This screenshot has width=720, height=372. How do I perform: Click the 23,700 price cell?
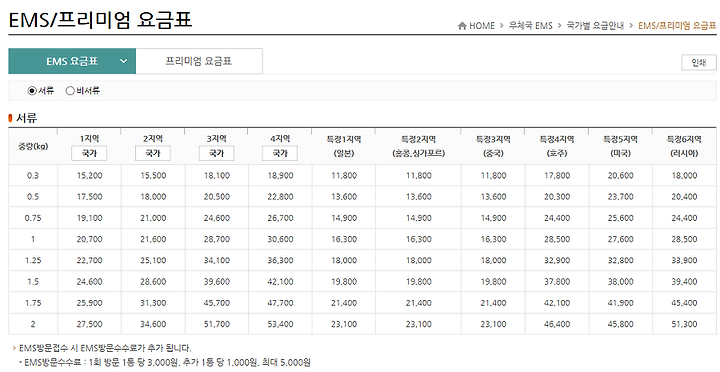[620, 197]
